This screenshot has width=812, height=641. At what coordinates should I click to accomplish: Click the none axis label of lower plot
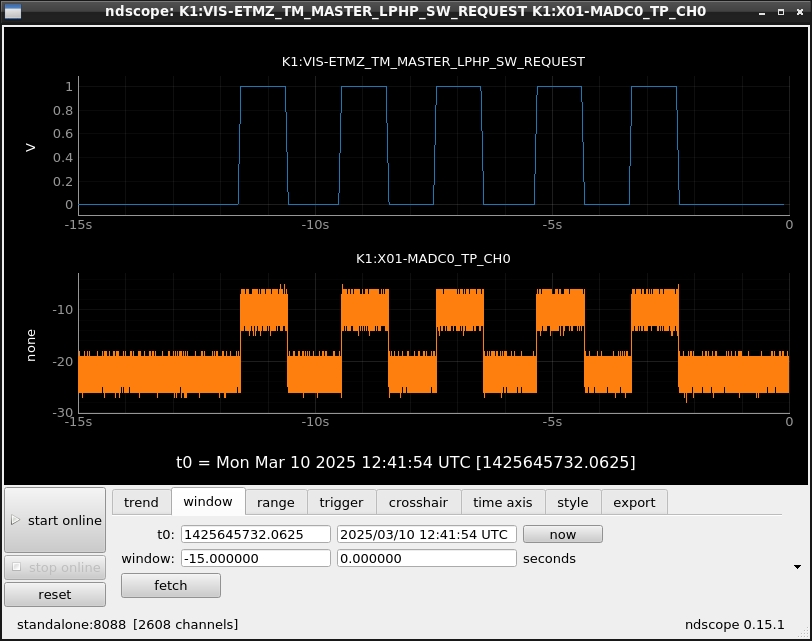pos(31,345)
